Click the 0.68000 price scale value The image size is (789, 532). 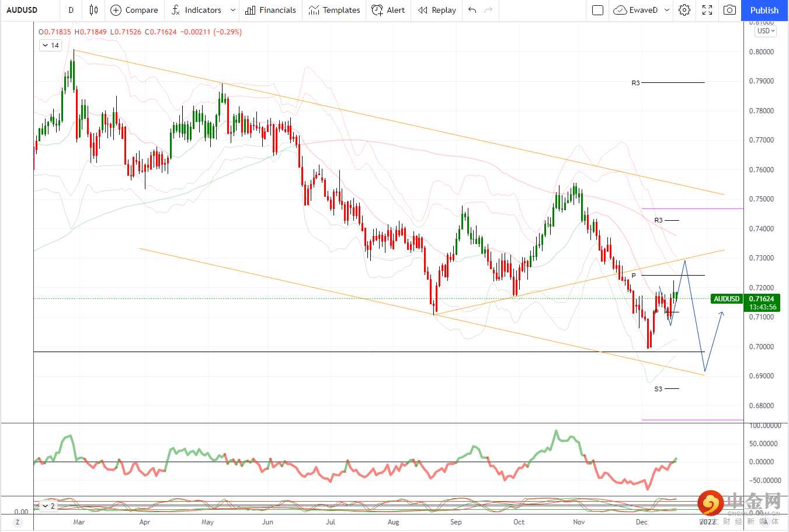tap(762, 406)
